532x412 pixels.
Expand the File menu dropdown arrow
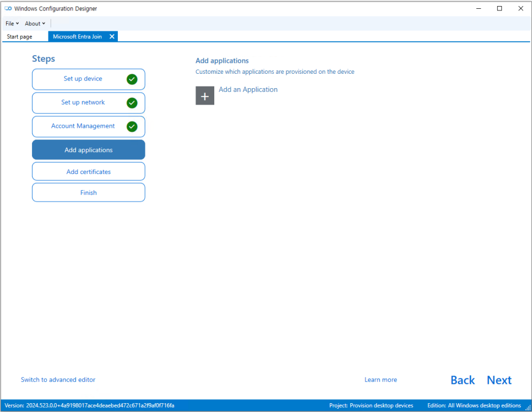pyautogui.click(x=17, y=24)
